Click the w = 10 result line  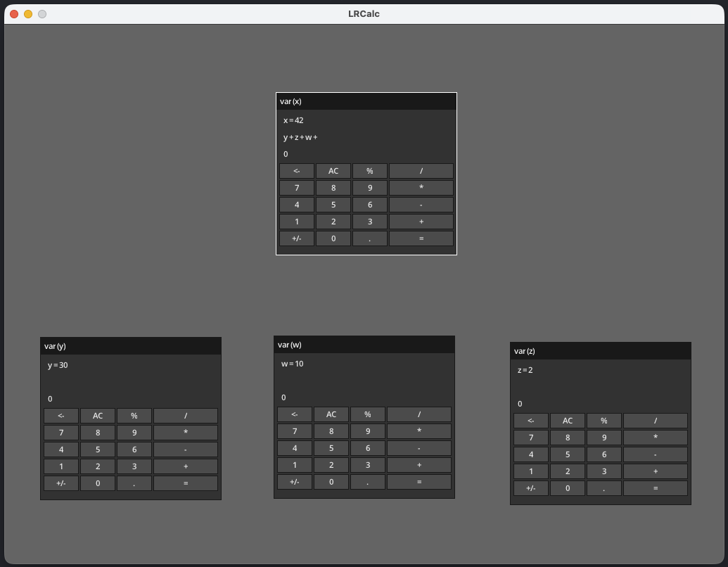point(293,364)
